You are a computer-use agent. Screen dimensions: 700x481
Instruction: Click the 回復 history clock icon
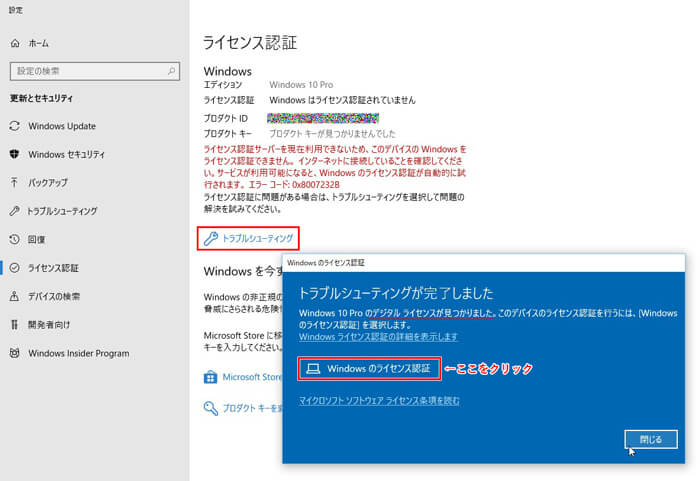tap(15, 239)
